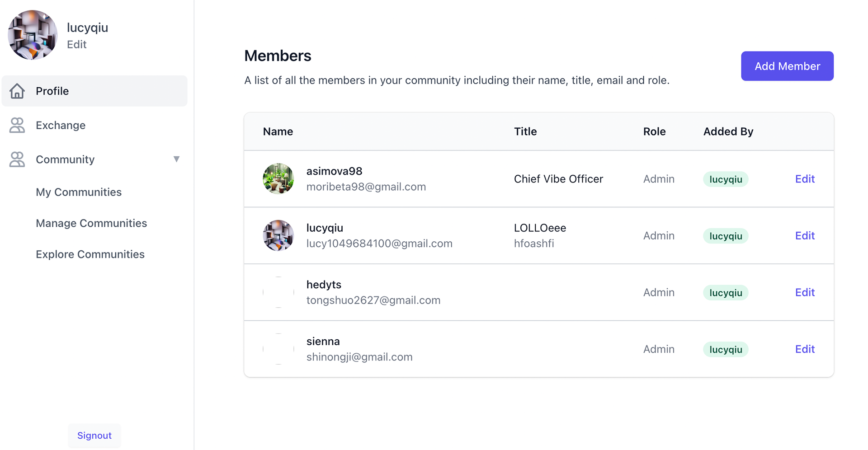
Task: Click the Profile home icon
Action: 17,91
